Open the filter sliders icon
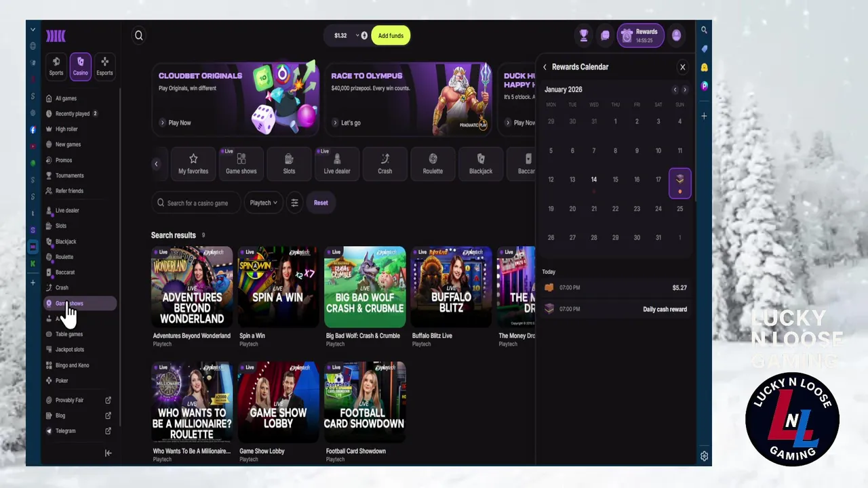 (x=294, y=203)
